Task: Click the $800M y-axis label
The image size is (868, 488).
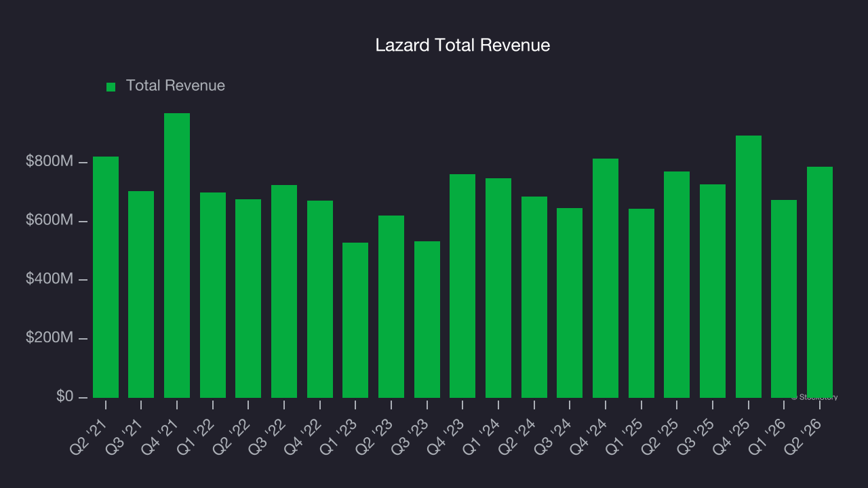Action: 50,162
